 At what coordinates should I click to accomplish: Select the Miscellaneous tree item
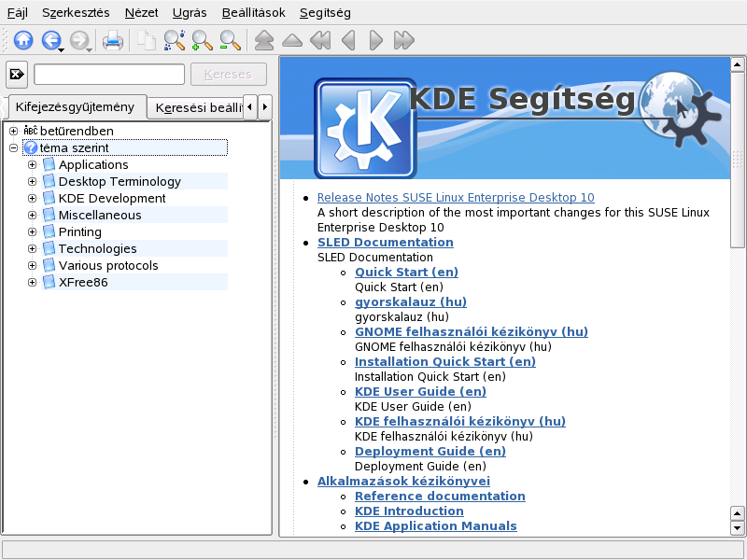(100, 216)
